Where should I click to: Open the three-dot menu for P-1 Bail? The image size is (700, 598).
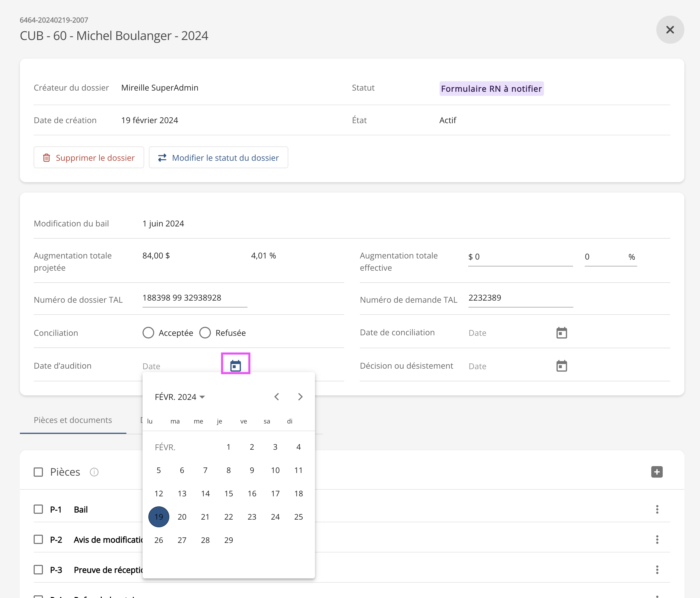tap(657, 509)
